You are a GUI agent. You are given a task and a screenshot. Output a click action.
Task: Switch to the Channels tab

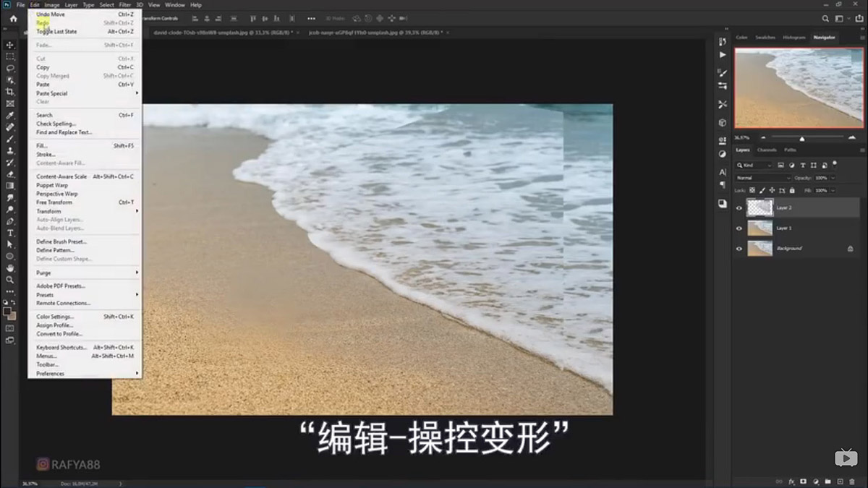[768, 150]
